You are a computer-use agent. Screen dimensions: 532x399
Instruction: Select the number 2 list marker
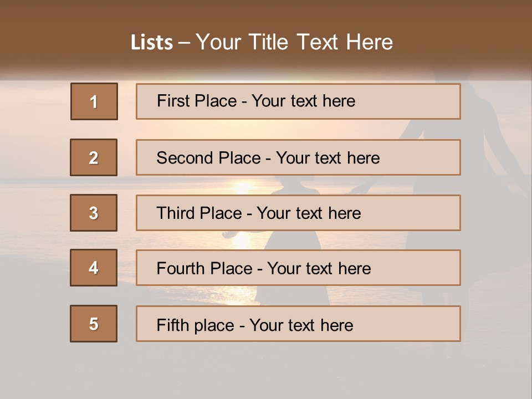(94, 157)
